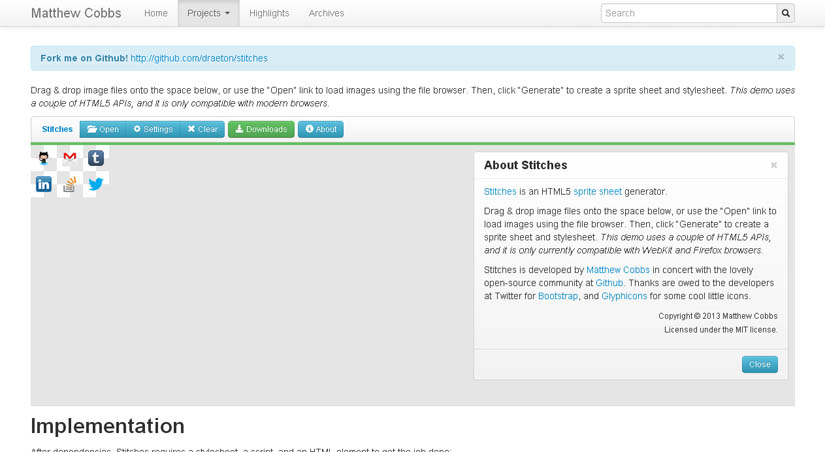825x452 pixels.
Task: Follow the Github link in About text
Action: tap(609, 283)
